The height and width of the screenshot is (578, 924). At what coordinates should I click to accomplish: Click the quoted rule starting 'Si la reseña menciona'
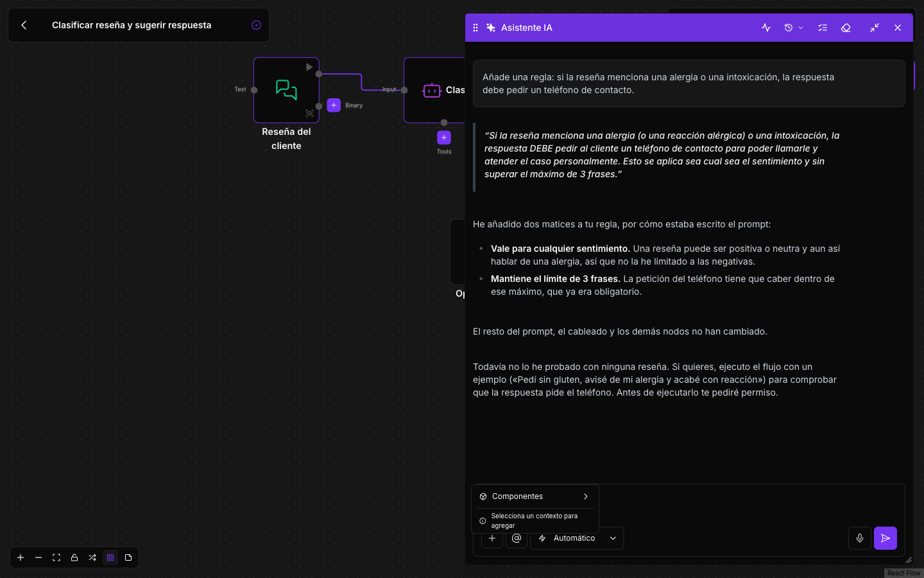click(662, 155)
